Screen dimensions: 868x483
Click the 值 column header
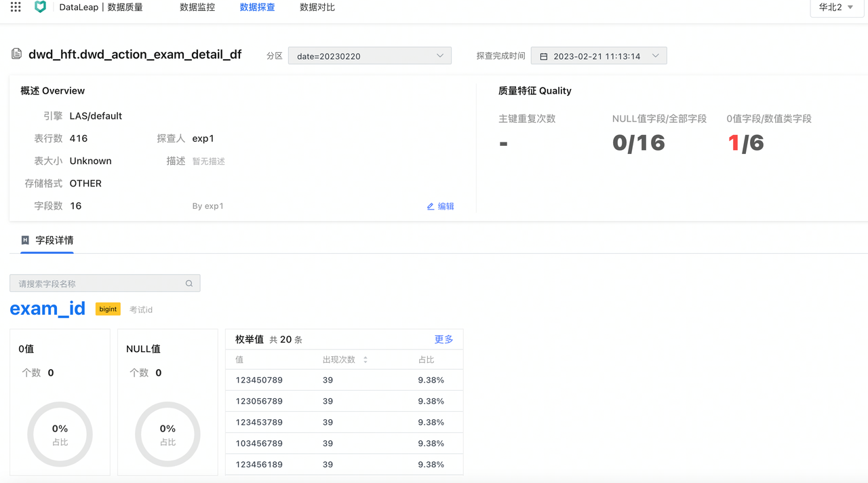coord(239,360)
